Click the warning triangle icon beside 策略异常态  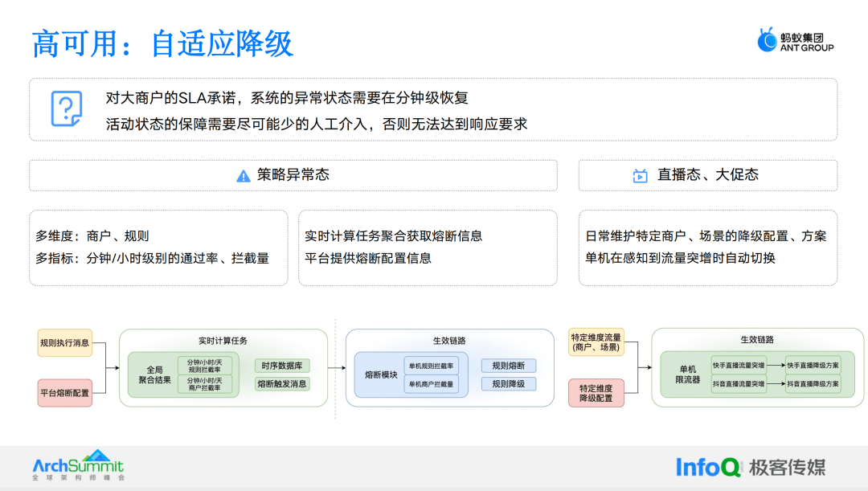tap(244, 176)
